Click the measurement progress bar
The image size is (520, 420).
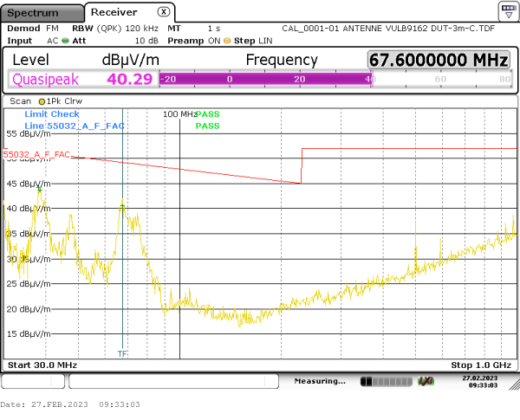pos(387,382)
